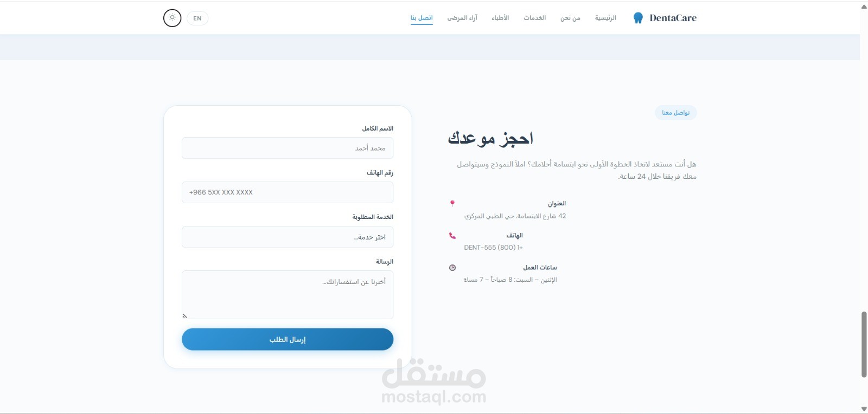Screen dimensions: 868x414
Task: Click the الاسم الكامل field label
Action: point(378,128)
